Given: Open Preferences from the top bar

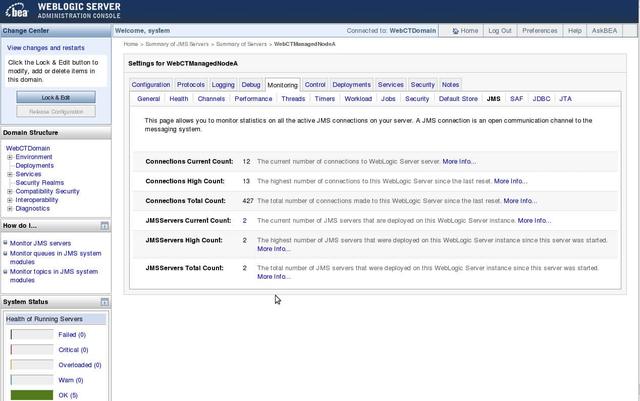Looking at the screenshot, I should click(x=539, y=31).
